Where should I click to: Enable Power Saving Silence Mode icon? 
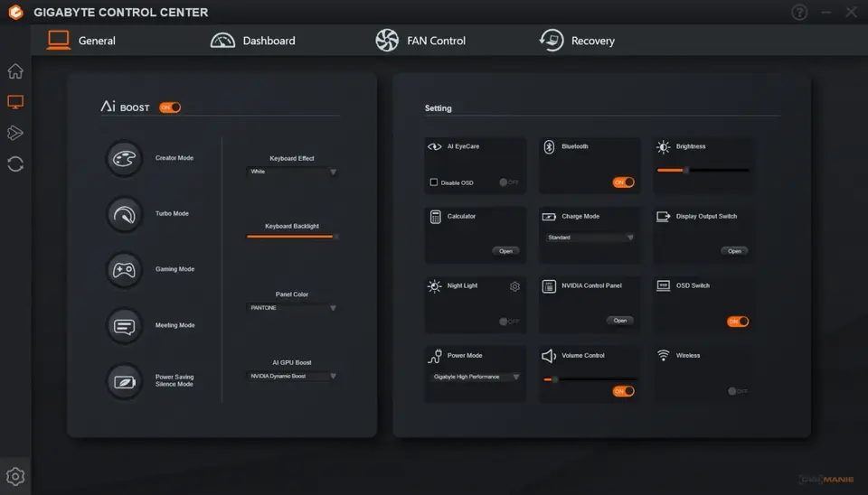click(124, 381)
